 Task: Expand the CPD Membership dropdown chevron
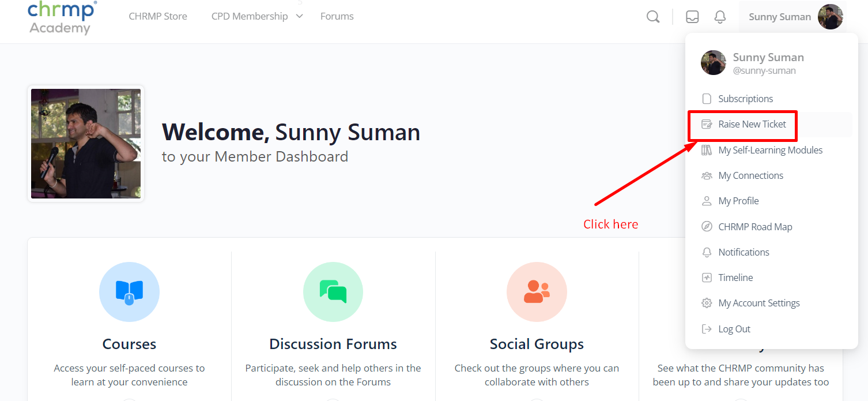[299, 16]
